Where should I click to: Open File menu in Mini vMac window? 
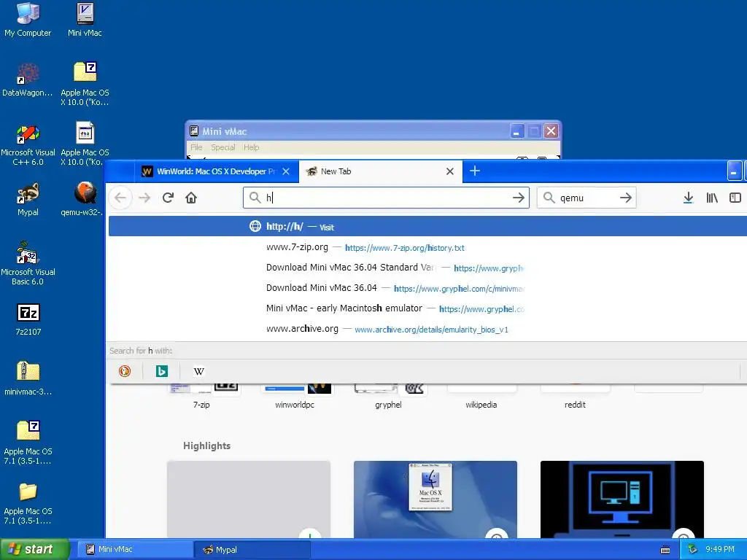(x=196, y=147)
